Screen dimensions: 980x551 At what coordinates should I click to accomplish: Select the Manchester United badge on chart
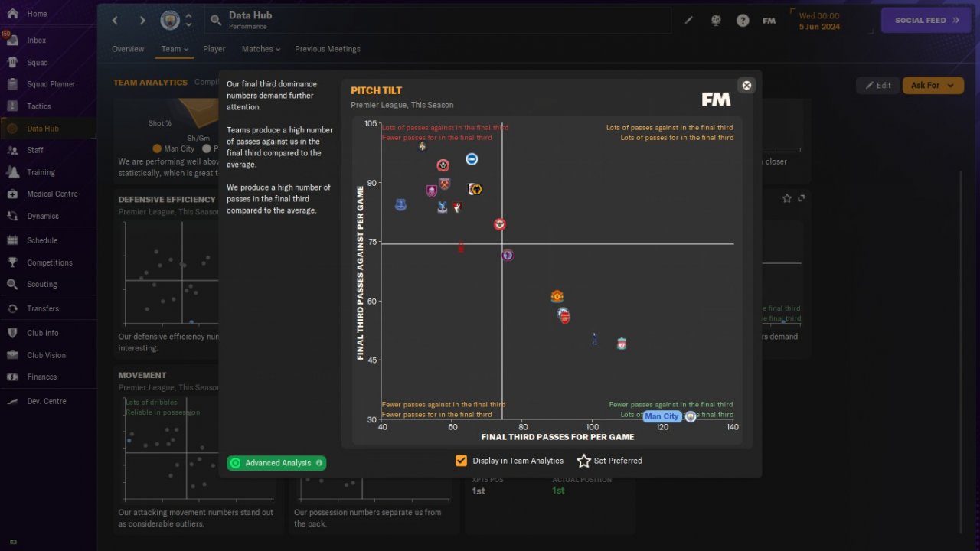click(x=557, y=296)
